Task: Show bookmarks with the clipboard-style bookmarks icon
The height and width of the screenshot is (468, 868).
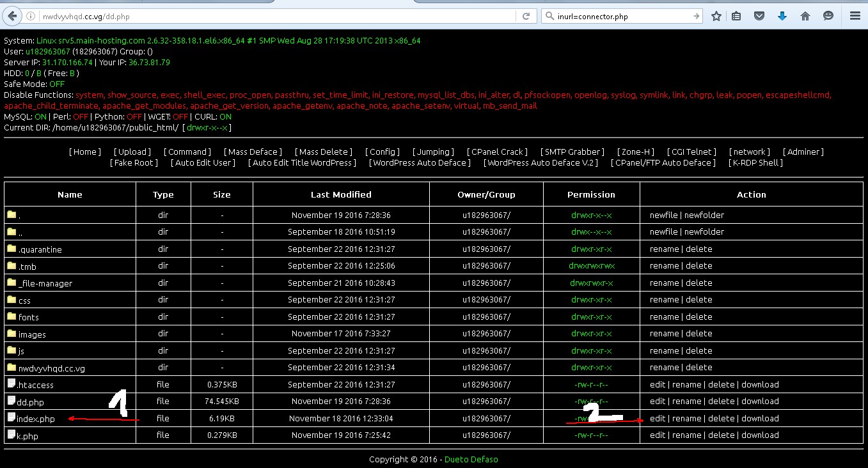Action: click(737, 16)
